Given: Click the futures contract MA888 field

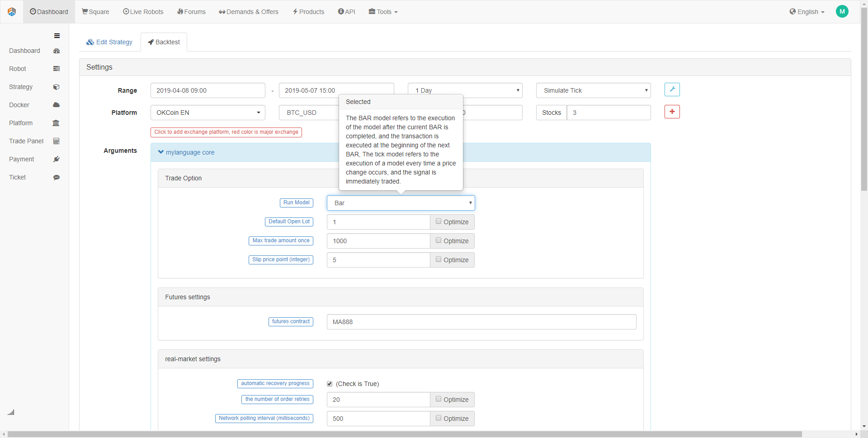Looking at the screenshot, I should point(481,322).
